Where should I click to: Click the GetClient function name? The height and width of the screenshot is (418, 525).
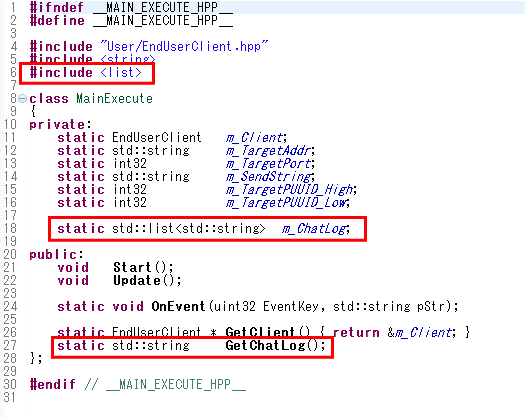pyautogui.click(x=260, y=332)
